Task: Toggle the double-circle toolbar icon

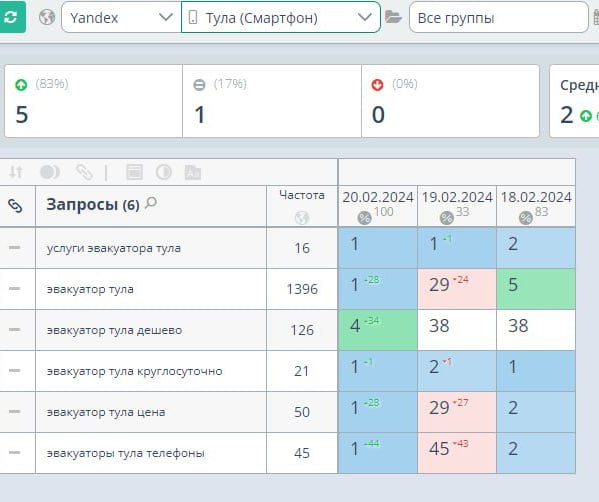Action: pyautogui.click(x=50, y=172)
